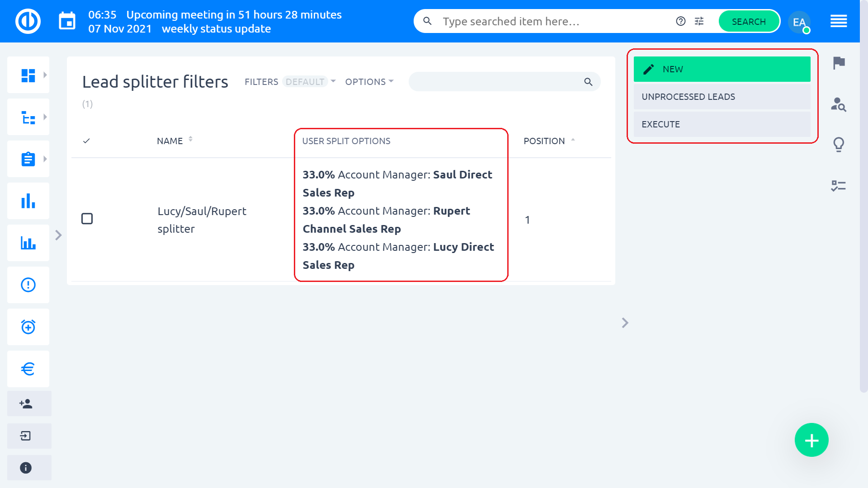Open the checklist icon in right sidebar

coord(839,186)
